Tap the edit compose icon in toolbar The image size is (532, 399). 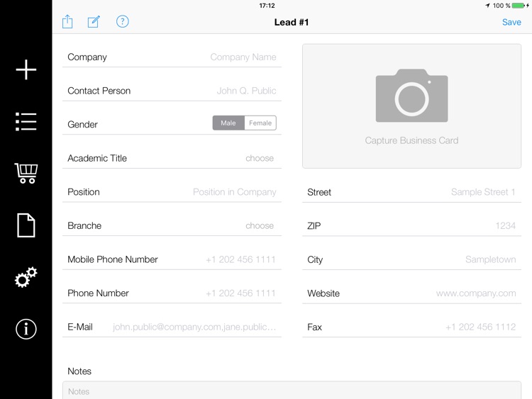tap(94, 22)
